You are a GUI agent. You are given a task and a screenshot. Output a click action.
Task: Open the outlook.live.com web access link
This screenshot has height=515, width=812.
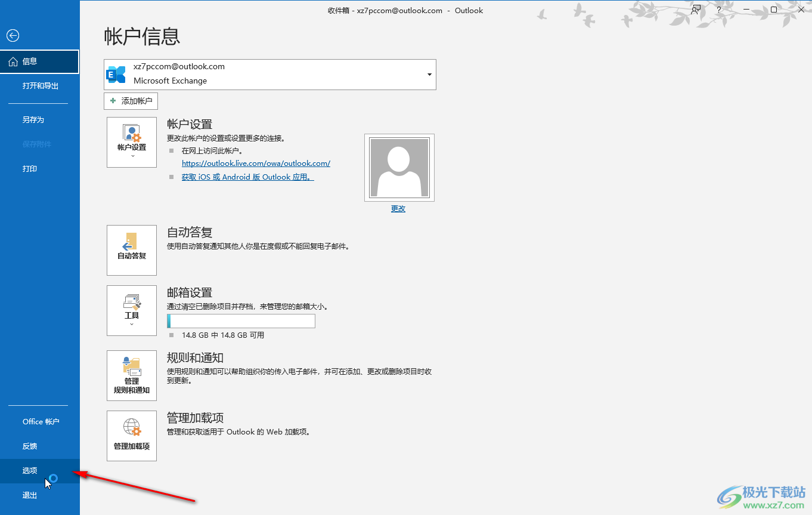256,163
